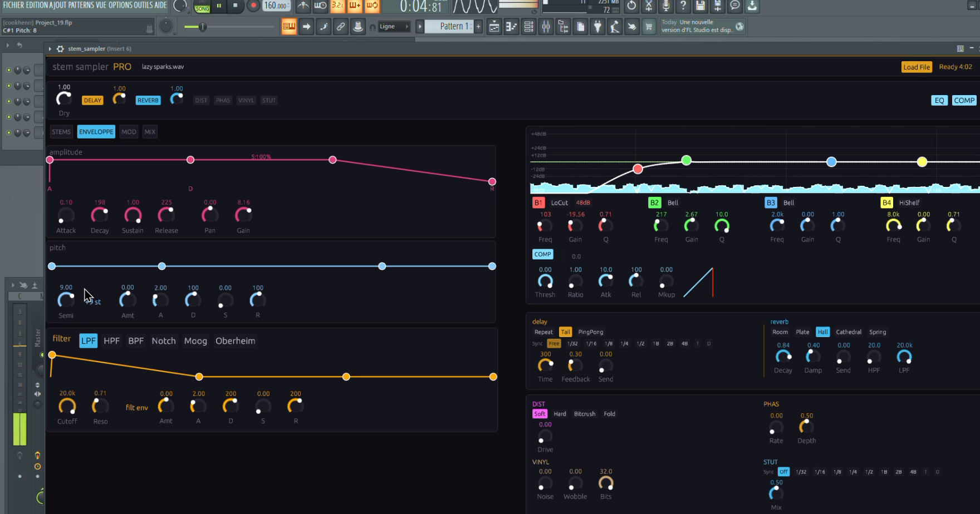This screenshot has width=980, height=514.
Task: Click the metronome icon
Action: click(x=303, y=6)
